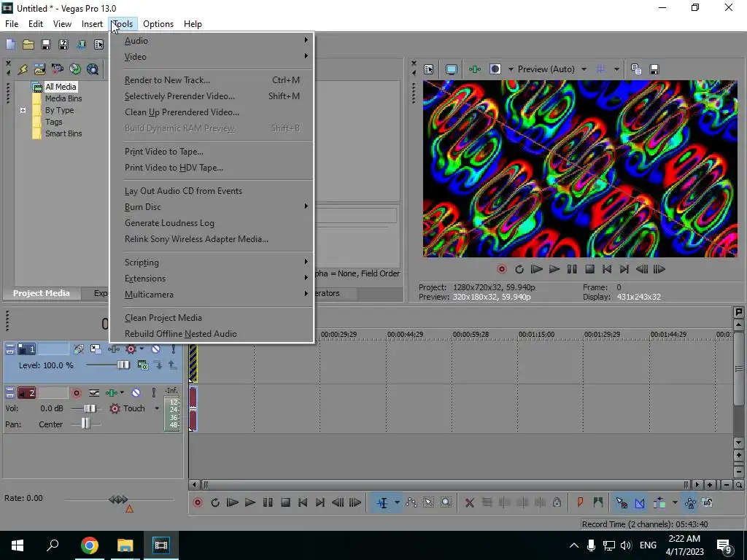
Task: Click Compositing Mode icon on video track 1
Action: pyautogui.click(x=142, y=365)
